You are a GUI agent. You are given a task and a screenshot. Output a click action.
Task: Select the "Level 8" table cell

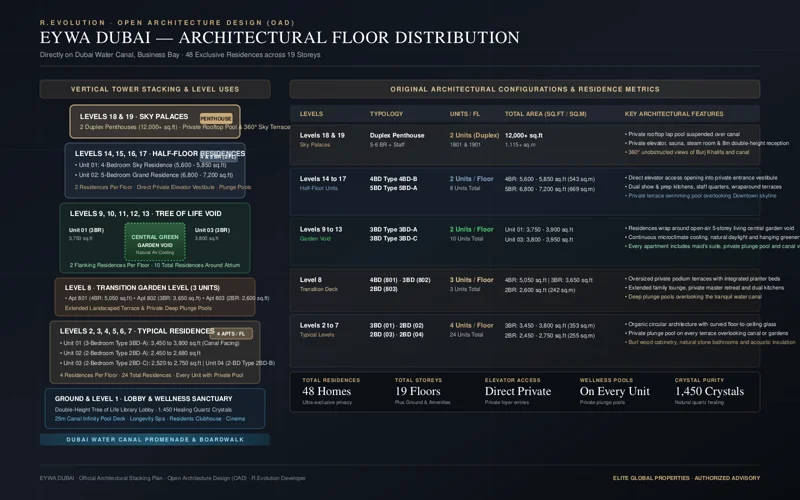[x=311, y=280]
